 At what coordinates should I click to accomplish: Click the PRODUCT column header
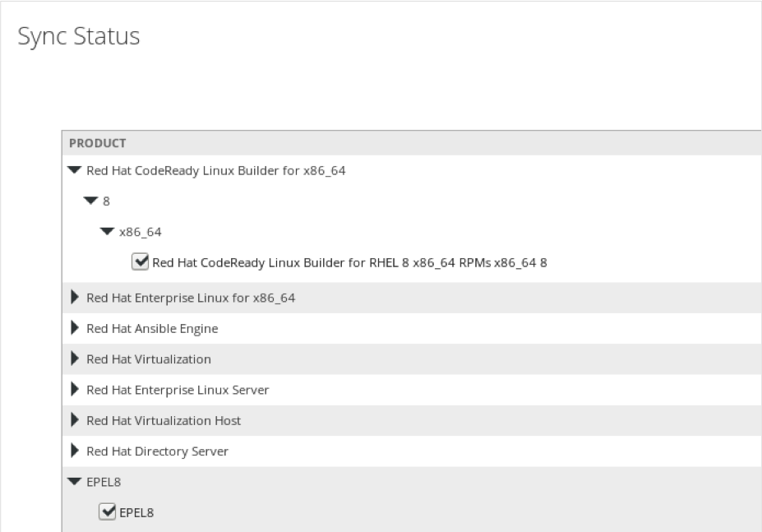coord(98,143)
